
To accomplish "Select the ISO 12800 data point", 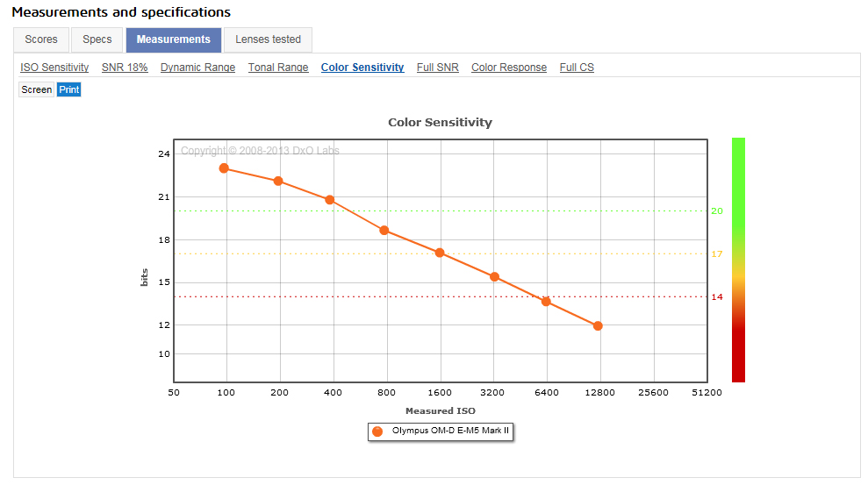I will 598,326.
